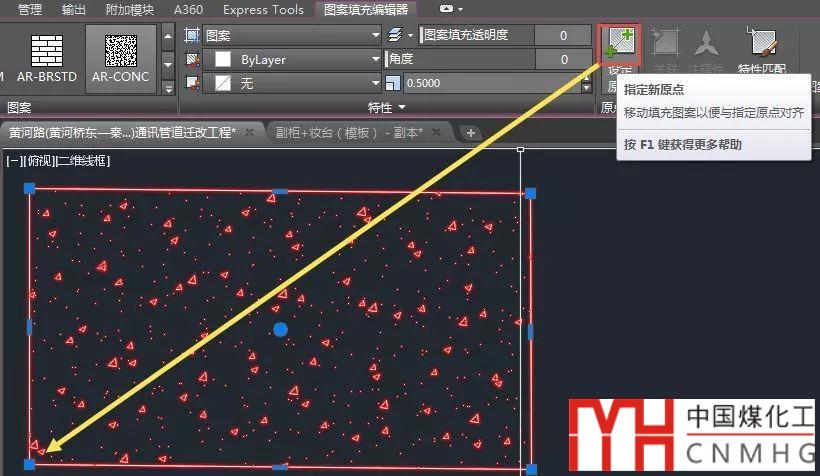
Task: Click the hatch scale icon beside 0.5000
Action: pyautogui.click(x=394, y=84)
